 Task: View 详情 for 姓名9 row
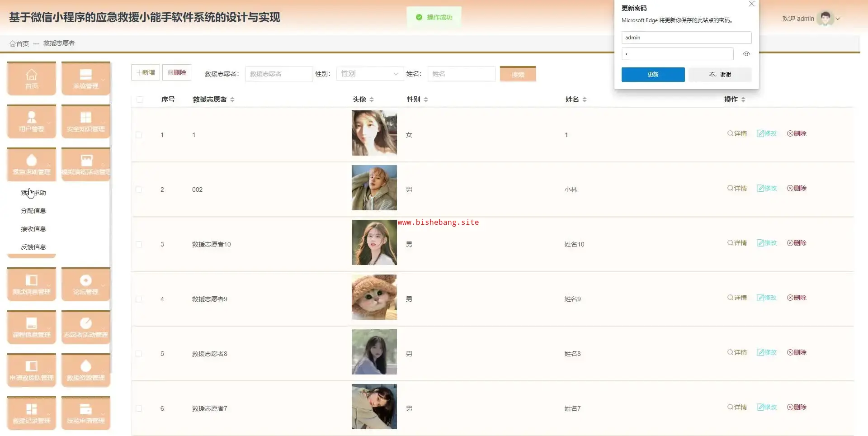point(737,298)
